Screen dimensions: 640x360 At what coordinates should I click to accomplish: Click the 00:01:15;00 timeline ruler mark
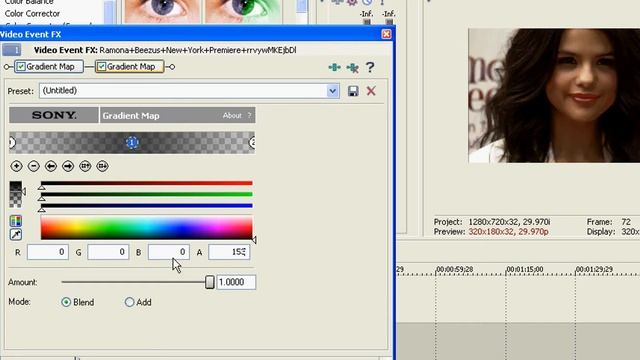pyautogui.click(x=524, y=269)
